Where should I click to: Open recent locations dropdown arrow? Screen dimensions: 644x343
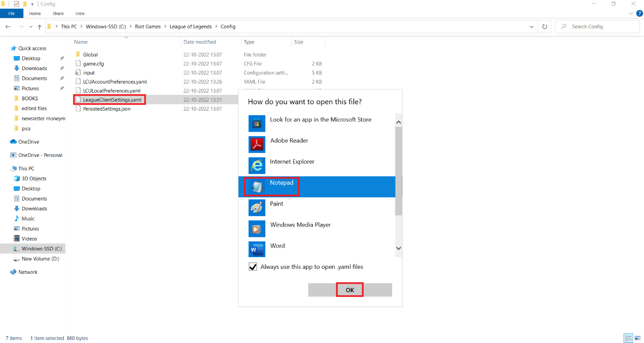[31, 27]
